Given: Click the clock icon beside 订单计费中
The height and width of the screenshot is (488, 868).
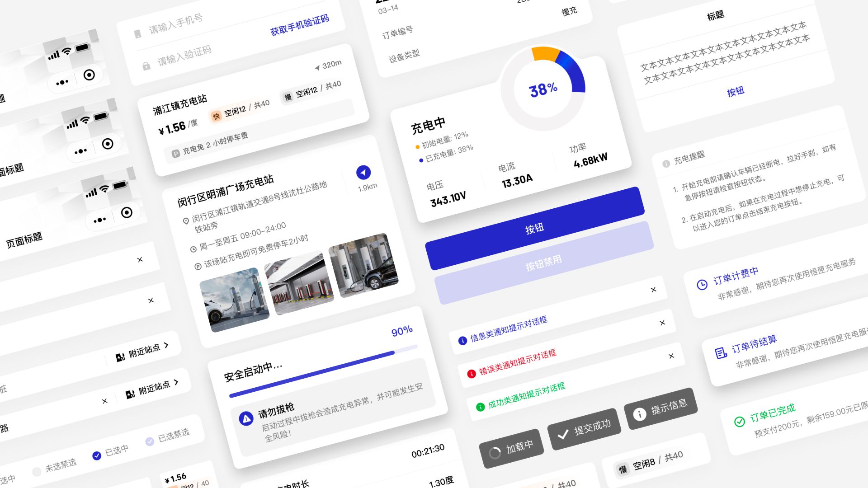Looking at the screenshot, I should 702,285.
